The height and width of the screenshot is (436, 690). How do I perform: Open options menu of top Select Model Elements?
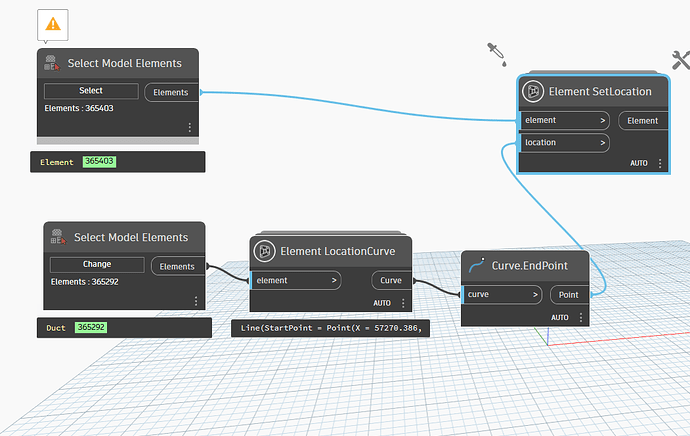[x=190, y=128]
